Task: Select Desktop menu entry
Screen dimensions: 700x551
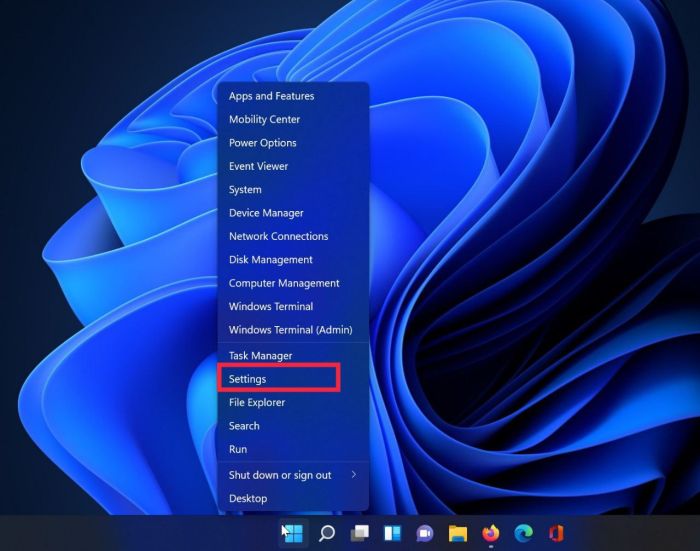Action: 293,498
